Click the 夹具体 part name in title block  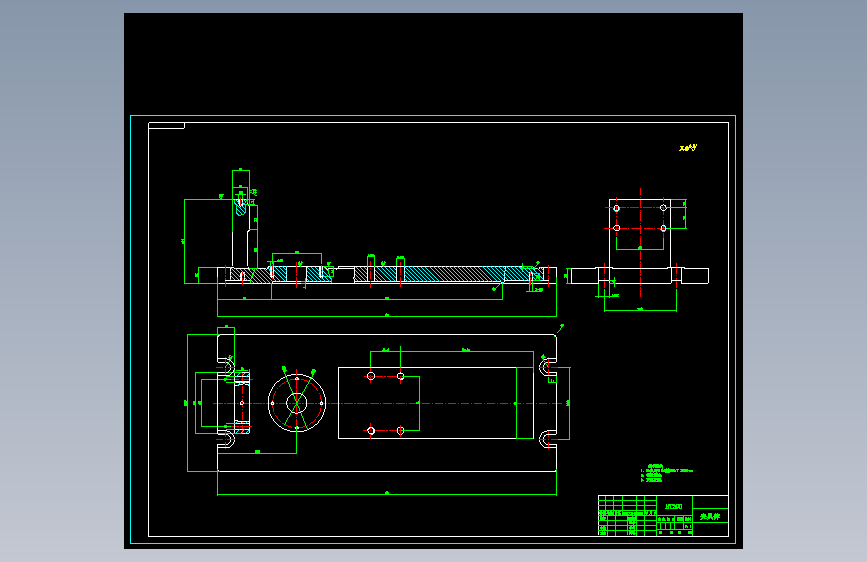(710, 516)
